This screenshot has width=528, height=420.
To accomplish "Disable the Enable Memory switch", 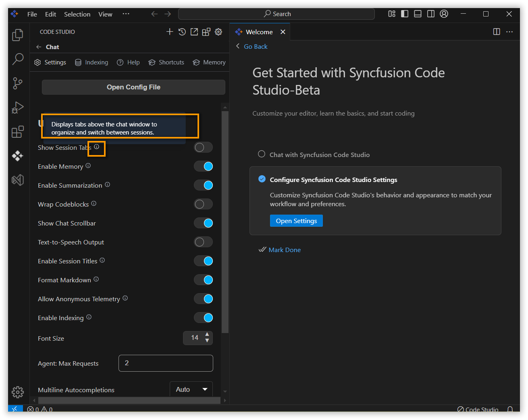I will 203,166.
